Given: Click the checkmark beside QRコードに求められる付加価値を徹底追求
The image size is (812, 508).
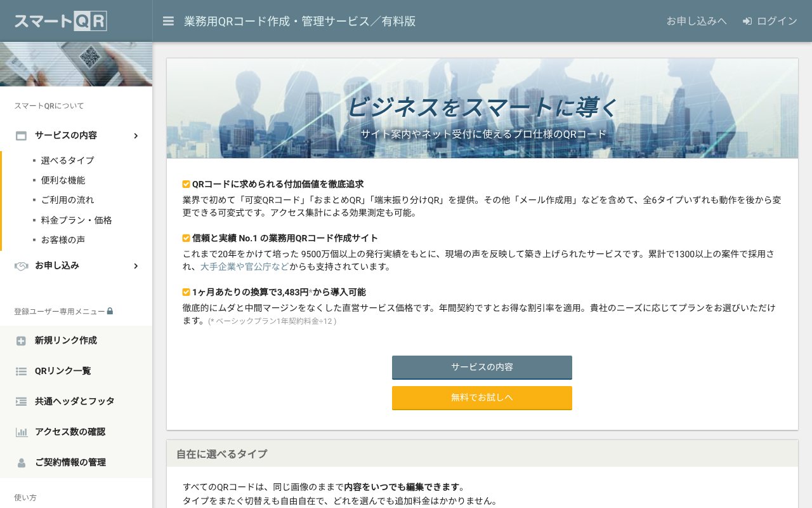Looking at the screenshot, I should tap(186, 184).
